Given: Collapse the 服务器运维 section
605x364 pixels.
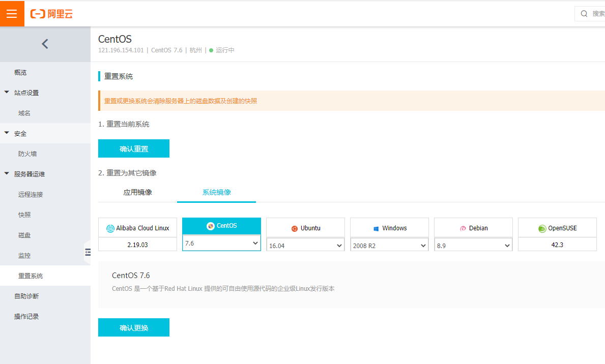Looking at the screenshot, I should point(7,173).
